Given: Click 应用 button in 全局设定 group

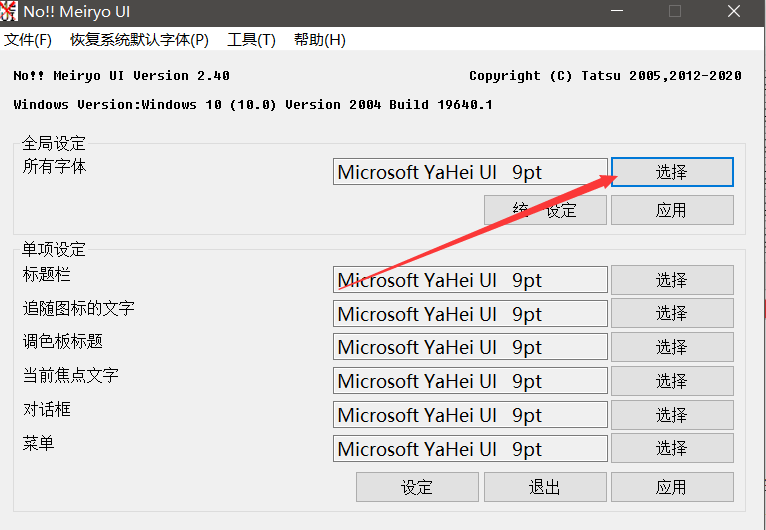Looking at the screenshot, I should click(672, 210).
